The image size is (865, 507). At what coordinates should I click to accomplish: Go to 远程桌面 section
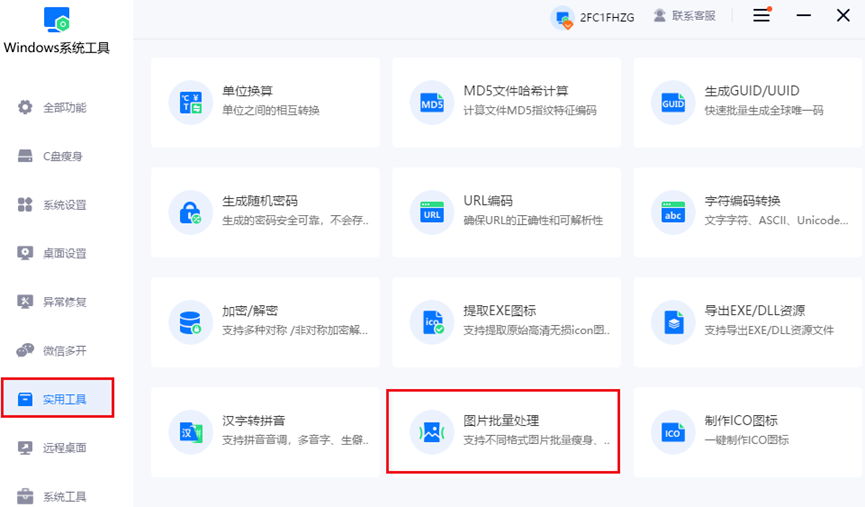click(x=65, y=447)
